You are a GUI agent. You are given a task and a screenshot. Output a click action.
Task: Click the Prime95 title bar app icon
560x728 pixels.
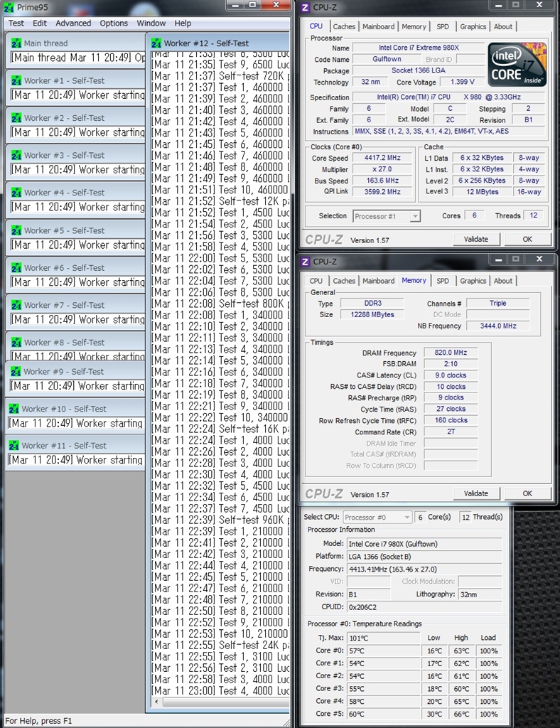pyautogui.click(x=9, y=7)
